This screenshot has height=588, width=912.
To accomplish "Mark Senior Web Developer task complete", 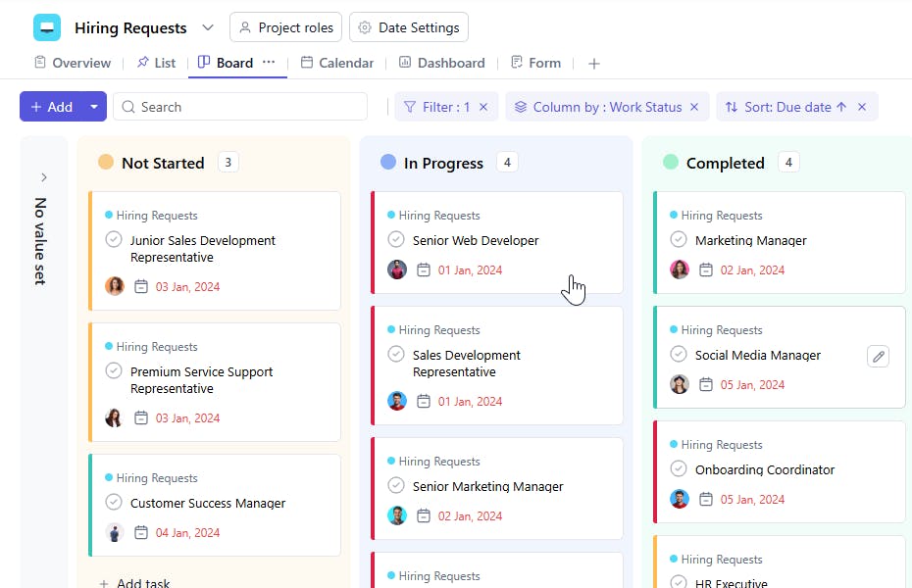I will 396,240.
